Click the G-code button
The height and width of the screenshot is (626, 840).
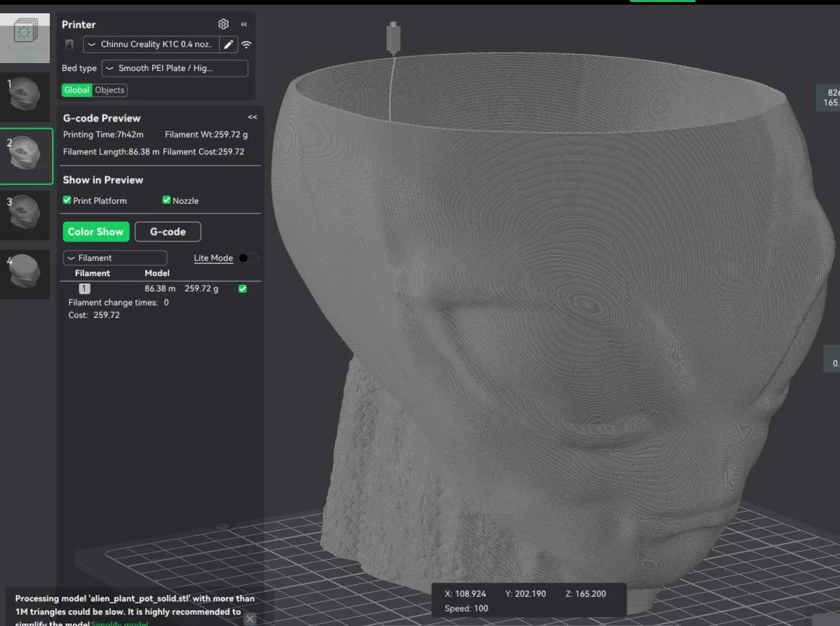point(168,232)
